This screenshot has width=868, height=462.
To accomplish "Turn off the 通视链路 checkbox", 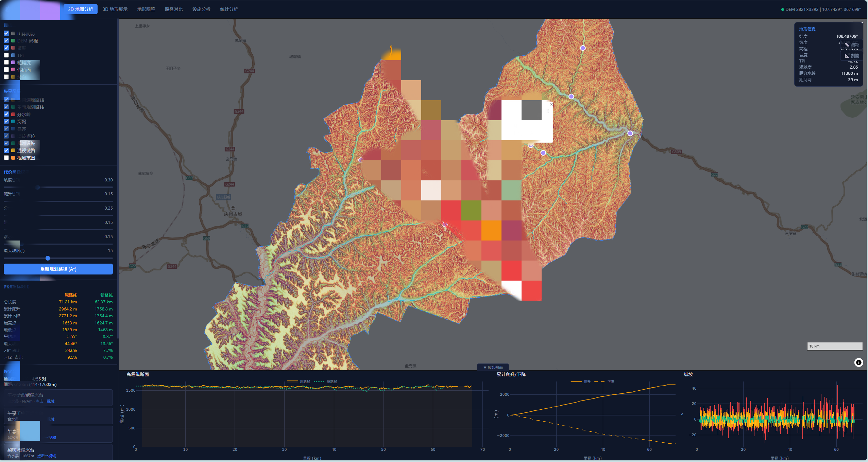I will [6, 150].
